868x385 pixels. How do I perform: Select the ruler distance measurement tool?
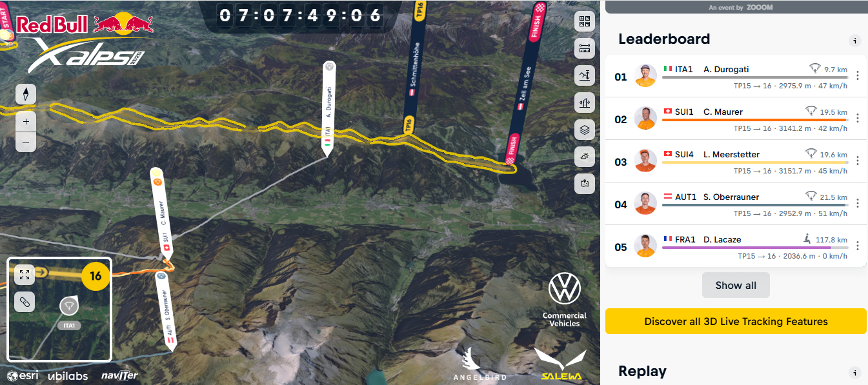coord(585,48)
